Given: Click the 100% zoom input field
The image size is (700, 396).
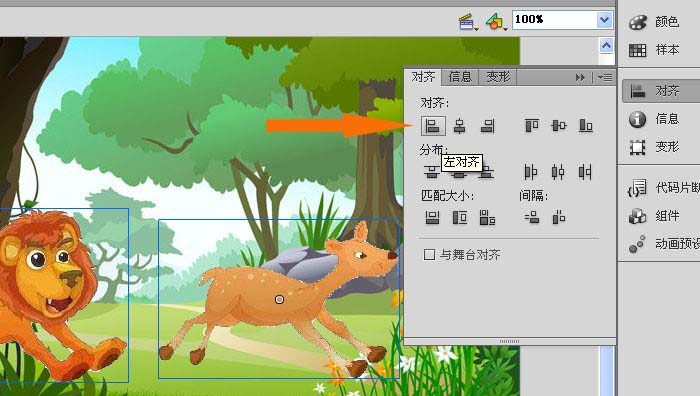Looking at the screenshot, I should (x=554, y=20).
